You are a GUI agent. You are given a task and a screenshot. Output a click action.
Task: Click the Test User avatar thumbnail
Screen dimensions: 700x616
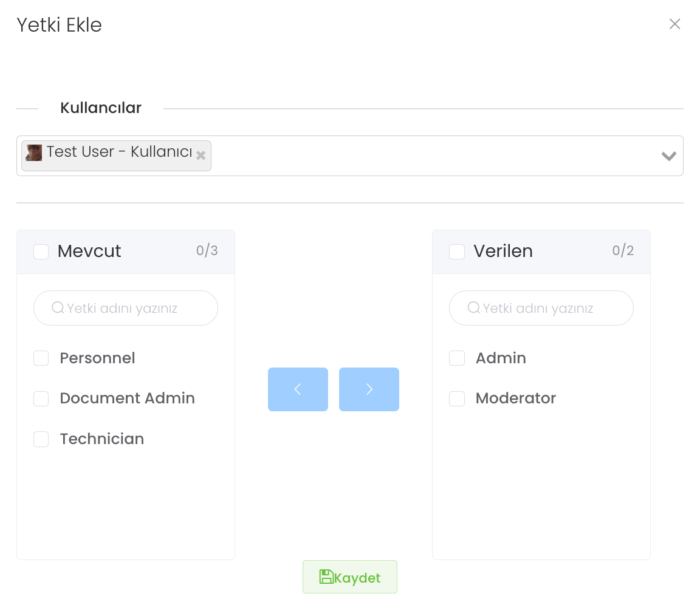pyautogui.click(x=34, y=152)
